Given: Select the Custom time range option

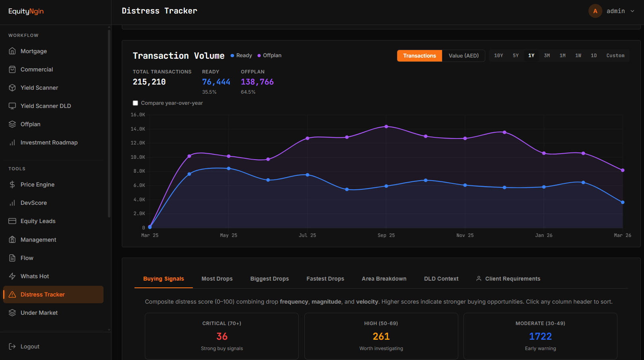Looking at the screenshot, I should (615, 55).
